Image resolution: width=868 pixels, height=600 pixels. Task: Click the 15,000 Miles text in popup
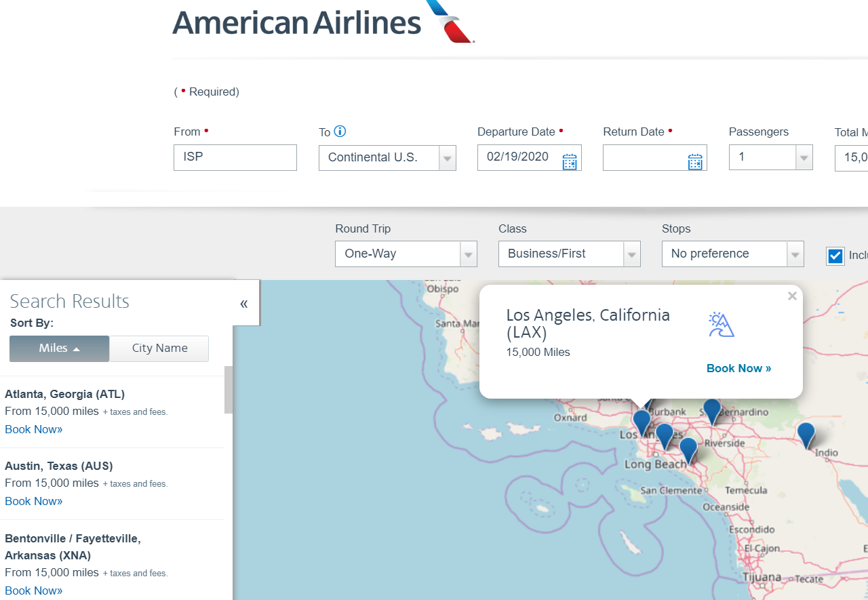[x=538, y=353]
